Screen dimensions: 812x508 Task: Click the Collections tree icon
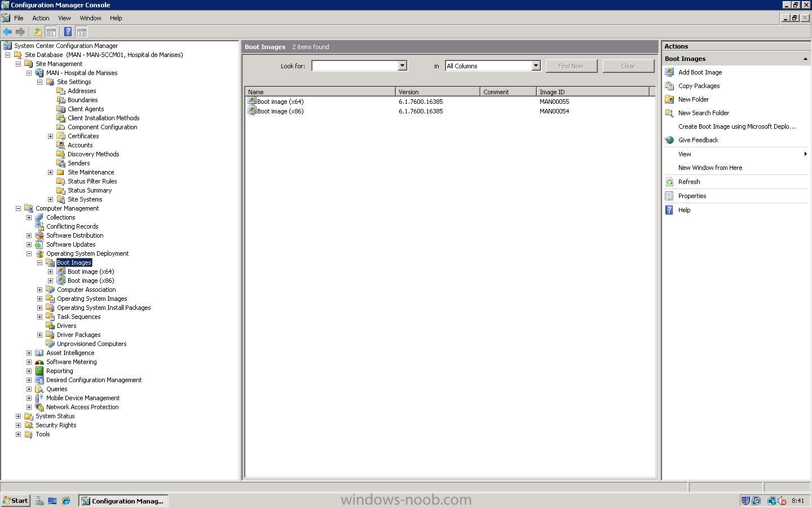click(x=39, y=217)
